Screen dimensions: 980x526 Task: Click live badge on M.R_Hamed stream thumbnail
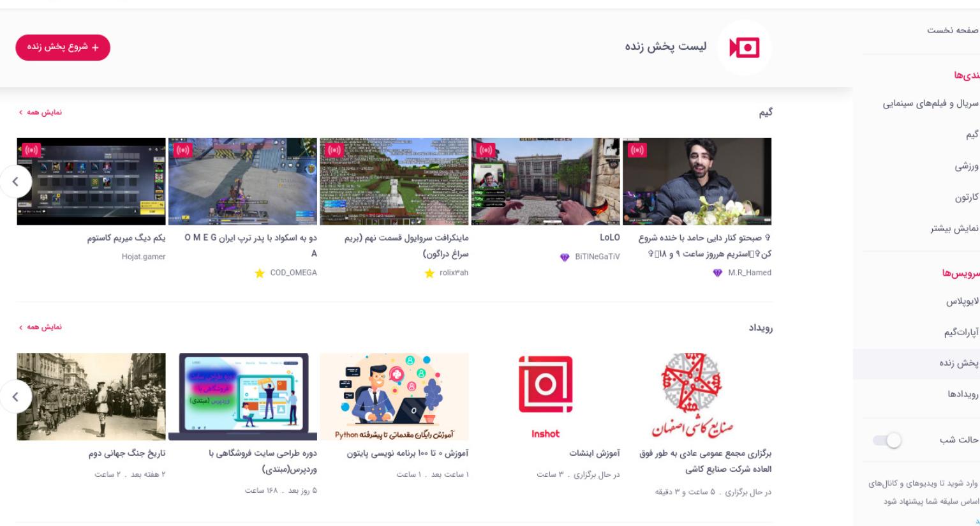pos(637,150)
